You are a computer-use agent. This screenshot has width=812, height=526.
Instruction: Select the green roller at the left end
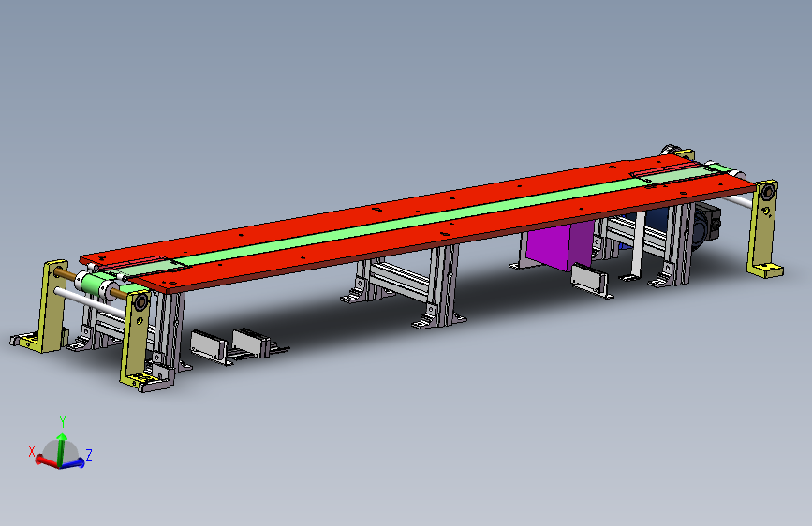[96, 285]
